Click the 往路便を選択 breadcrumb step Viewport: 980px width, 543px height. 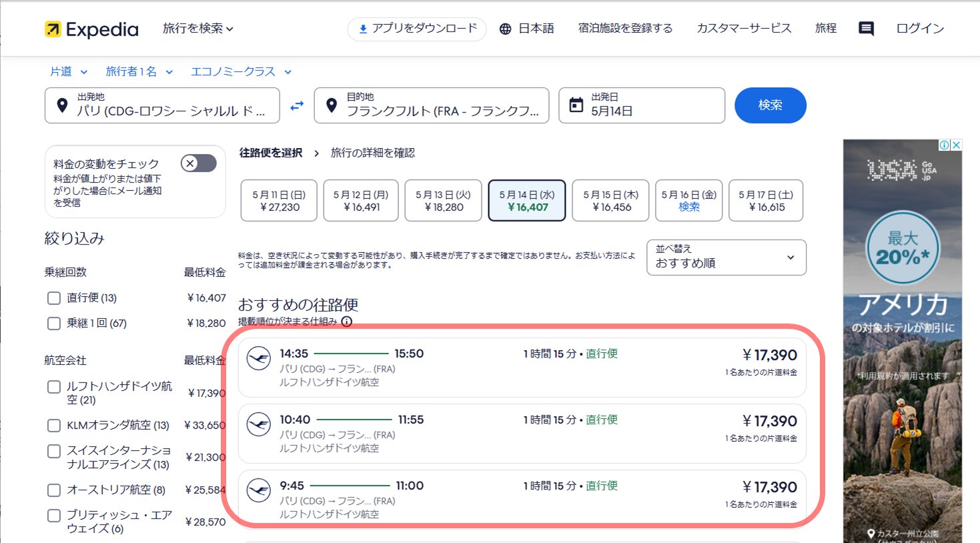271,153
